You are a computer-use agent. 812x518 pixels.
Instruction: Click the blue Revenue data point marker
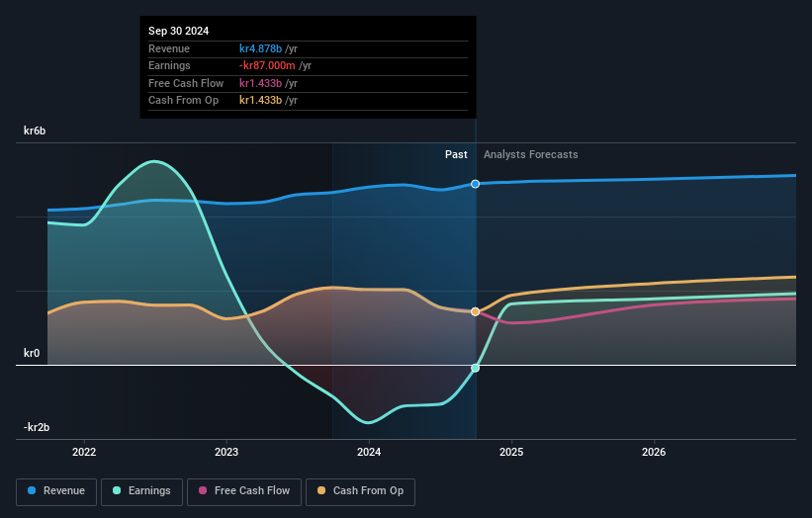click(475, 184)
